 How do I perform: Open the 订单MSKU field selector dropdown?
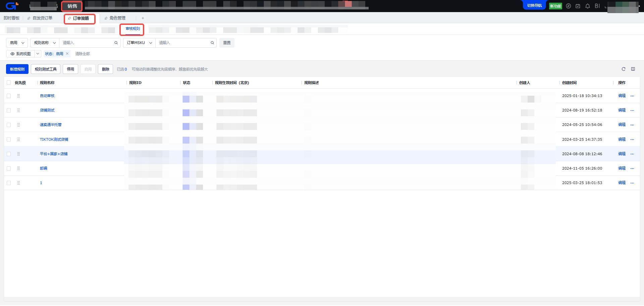pos(140,43)
